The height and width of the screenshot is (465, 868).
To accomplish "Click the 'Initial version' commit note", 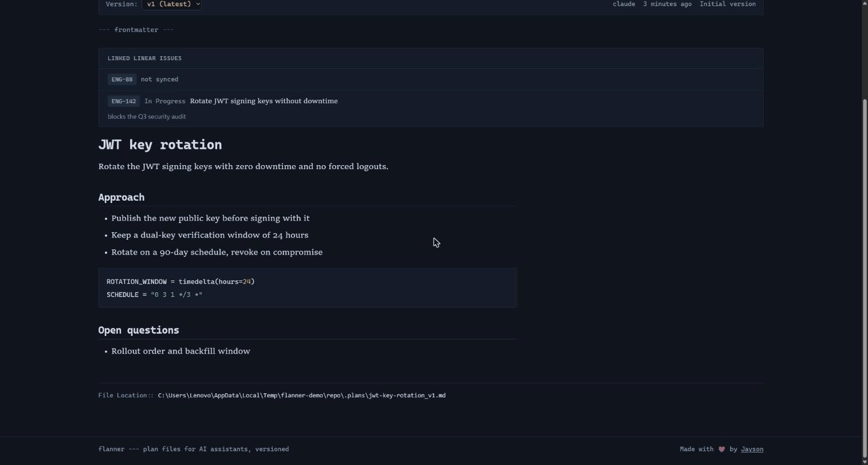I will click(x=728, y=4).
